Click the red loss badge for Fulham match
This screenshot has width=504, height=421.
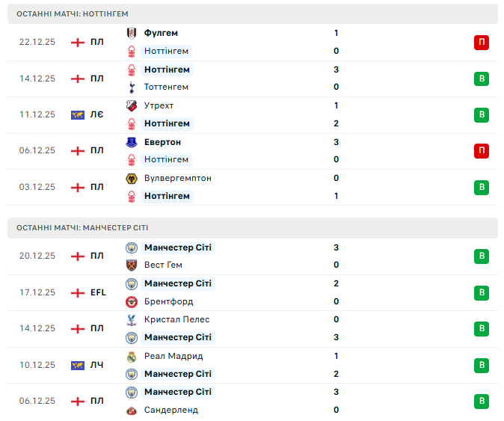tap(482, 42)
